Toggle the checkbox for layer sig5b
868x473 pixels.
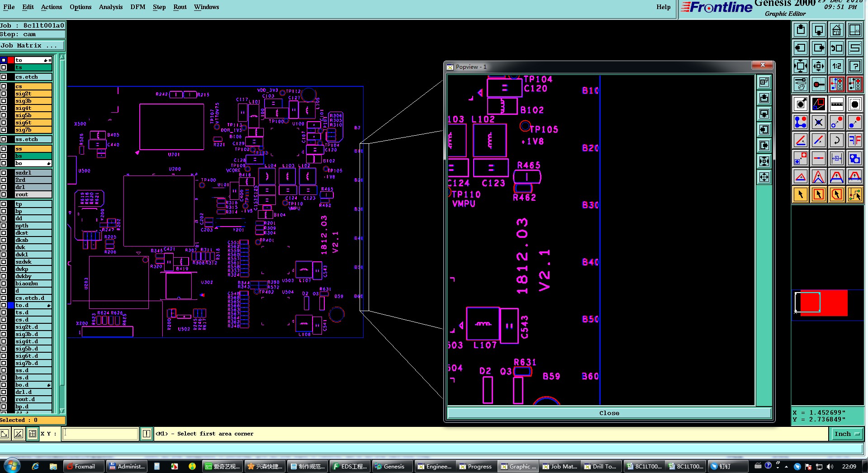[x=4, y=115]
